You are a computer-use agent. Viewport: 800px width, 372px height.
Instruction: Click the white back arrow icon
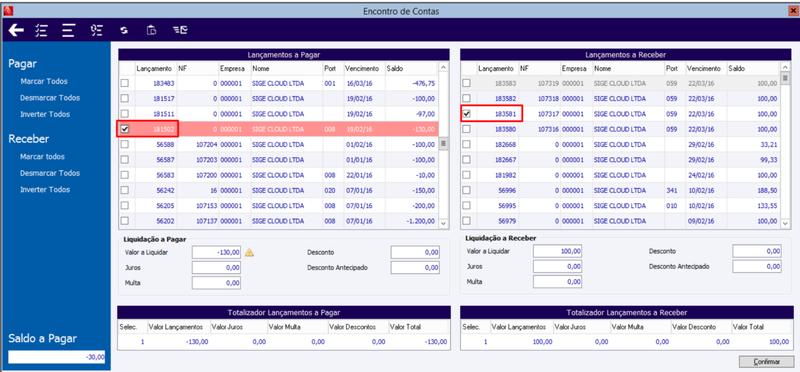coord(16,31)
